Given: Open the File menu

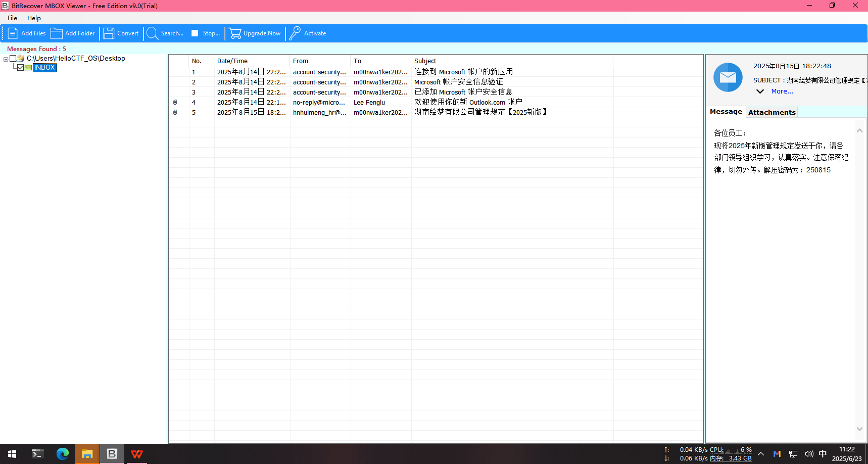Looking at the screenshot, I should click(12, 18).
